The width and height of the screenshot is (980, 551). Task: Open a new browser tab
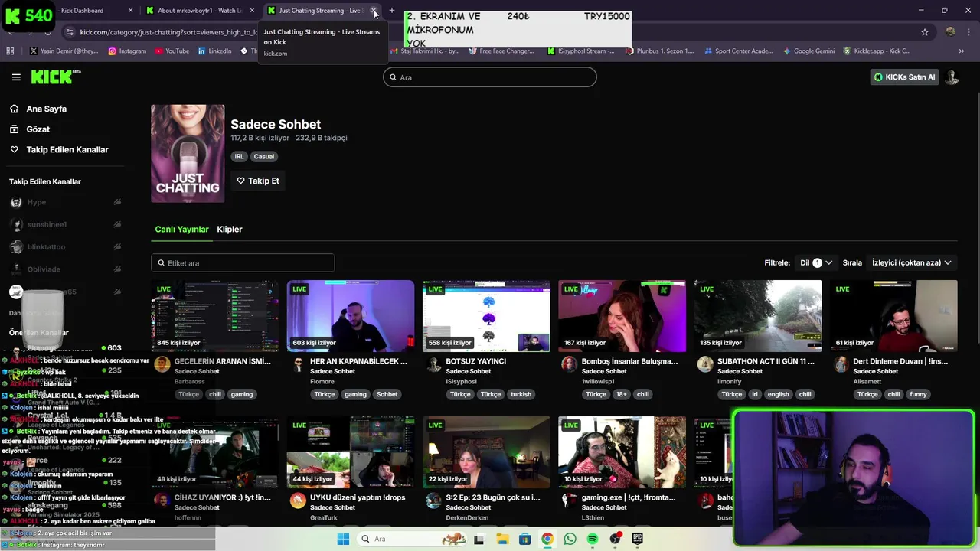click(x=392, y=11)
